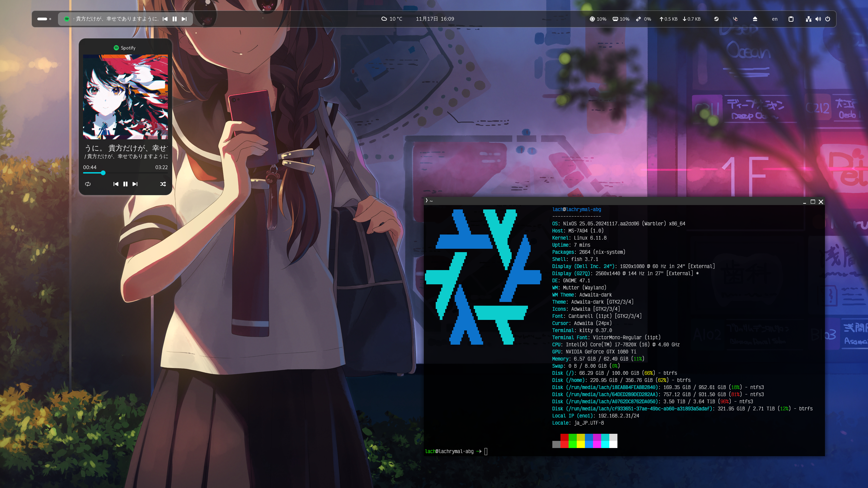Click next track button in top bar
868x488 pixels.
point(184,19)
